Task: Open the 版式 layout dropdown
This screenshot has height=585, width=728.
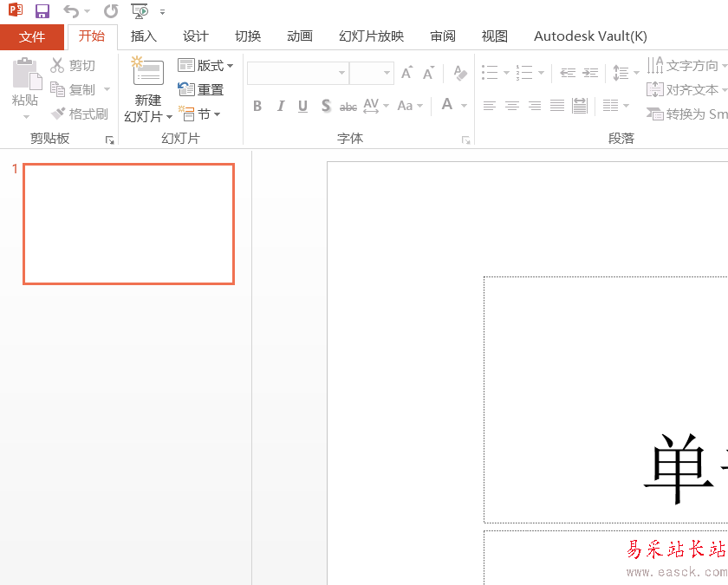Action: pyautogui.click(x=205, y=66)
